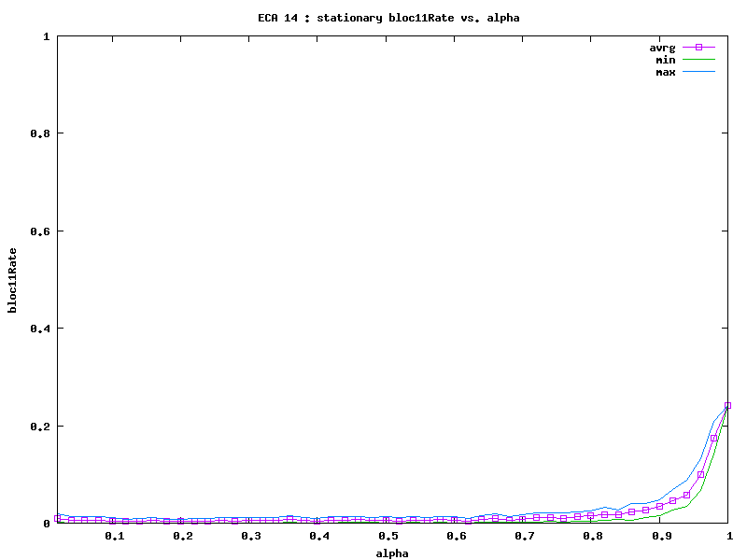Click the x-axis tick label 0.9
The width and height of the screenshot is (747, 560).
661,536
